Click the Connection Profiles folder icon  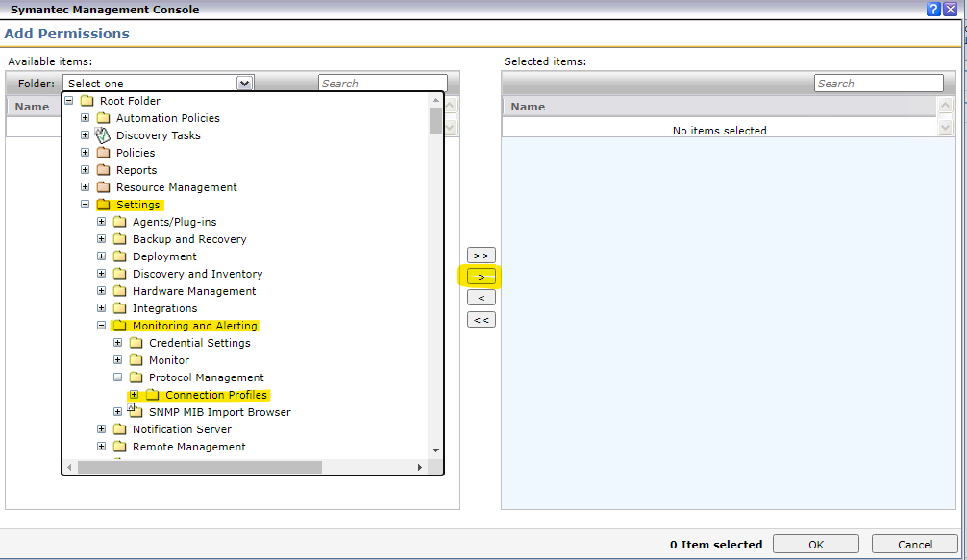[x=152, y=395]
